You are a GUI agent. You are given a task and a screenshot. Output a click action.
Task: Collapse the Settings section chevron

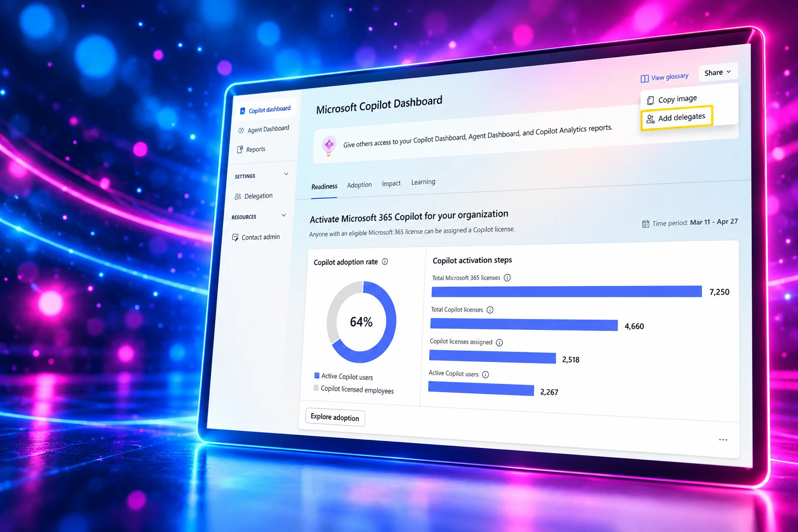[286, 174]
